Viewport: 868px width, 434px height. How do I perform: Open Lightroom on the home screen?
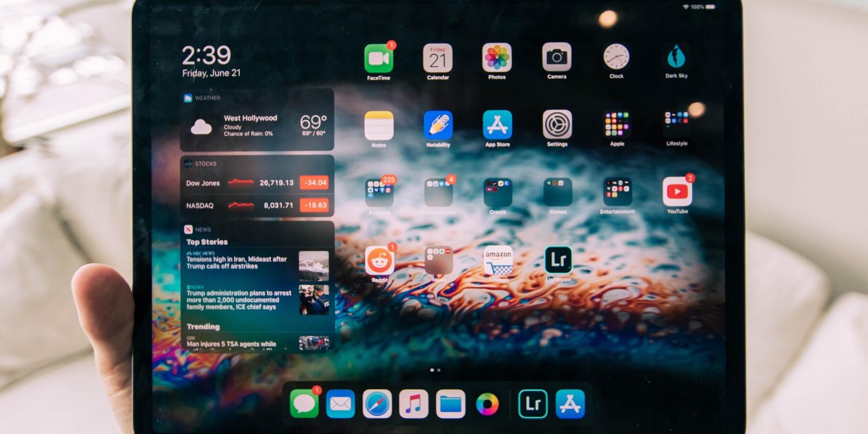pyautogui.click(x=558, y=260)
